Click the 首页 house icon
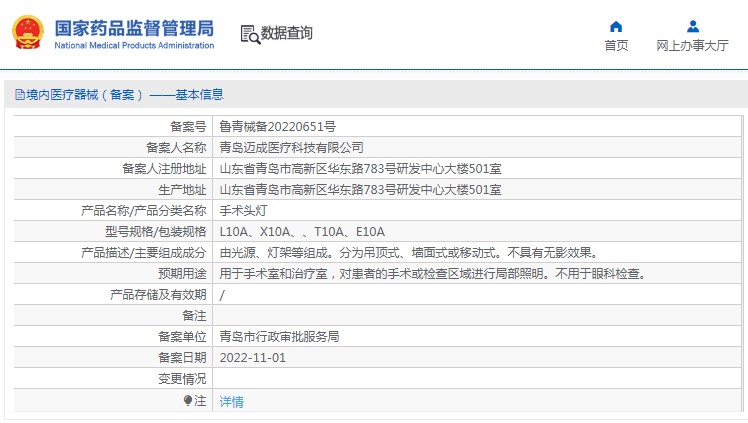This screenshot has width=748, height=423. coord(616,26)
